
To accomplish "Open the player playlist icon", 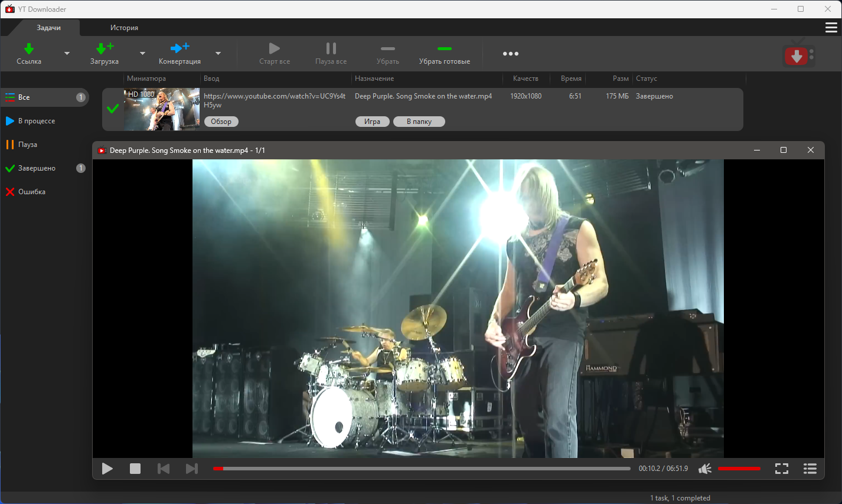I will pos(810,469).
